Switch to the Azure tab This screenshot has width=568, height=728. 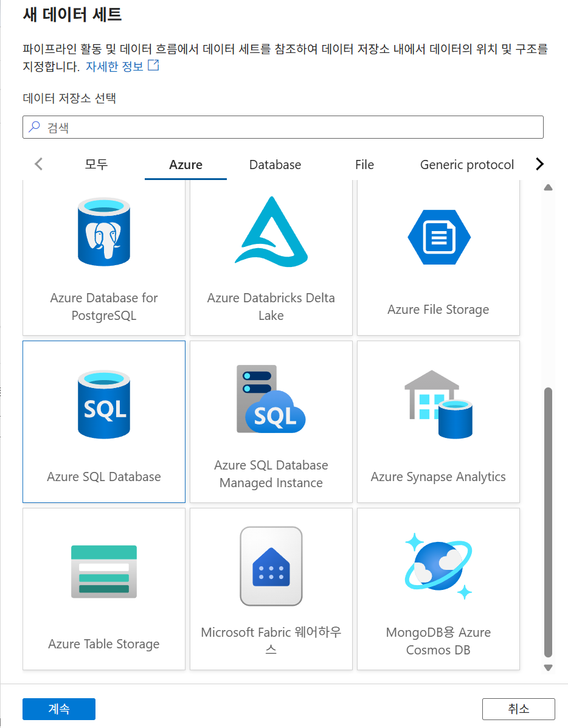[185, 165]
